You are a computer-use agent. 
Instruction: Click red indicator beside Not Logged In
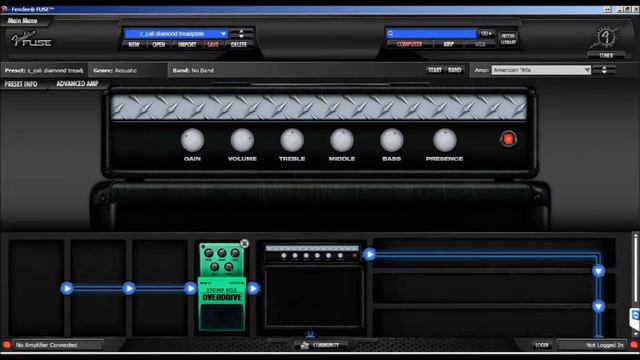pos(634,345)
